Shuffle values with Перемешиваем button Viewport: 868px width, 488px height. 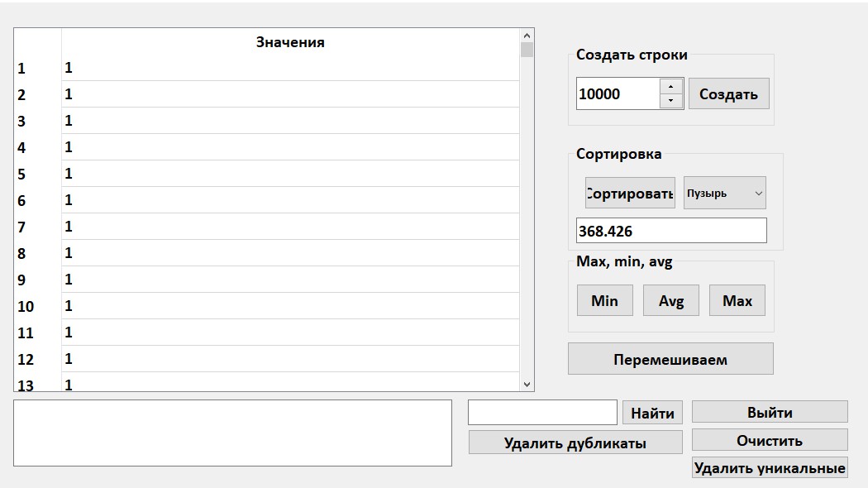[x=670, y=360]
